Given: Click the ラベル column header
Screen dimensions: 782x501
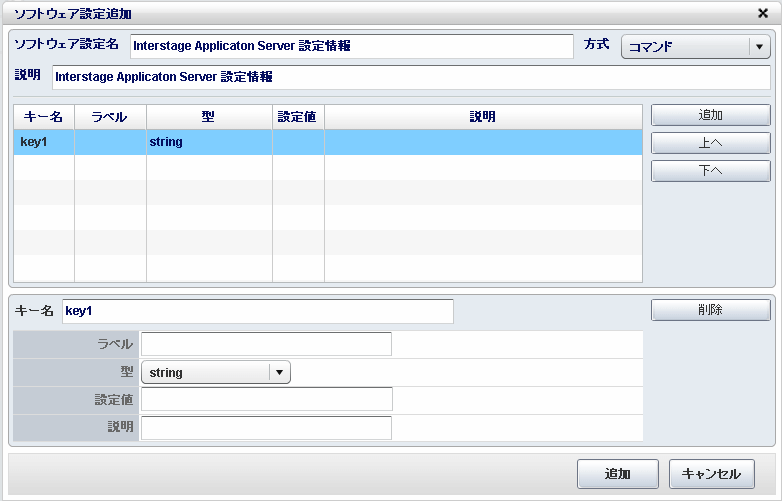Looking at the screenshot, I should tap(110, 117).
